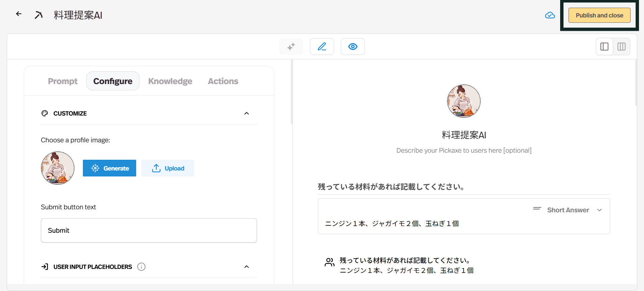
Task: Click the User Input Placeholders arrow icon
Action: [x=45, y=267]
